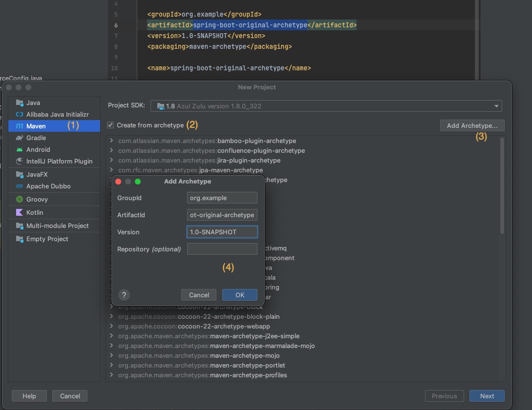Click the Repository optional input field

(x=222, y=249)
